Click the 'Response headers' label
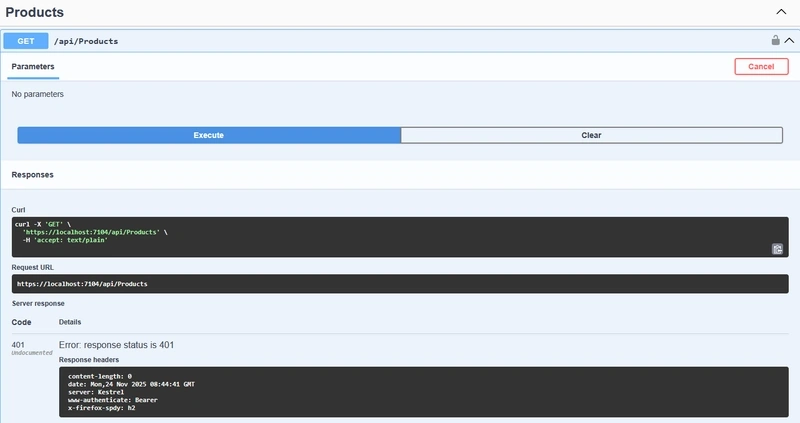The image size is (800, 423). coord(89,360)
